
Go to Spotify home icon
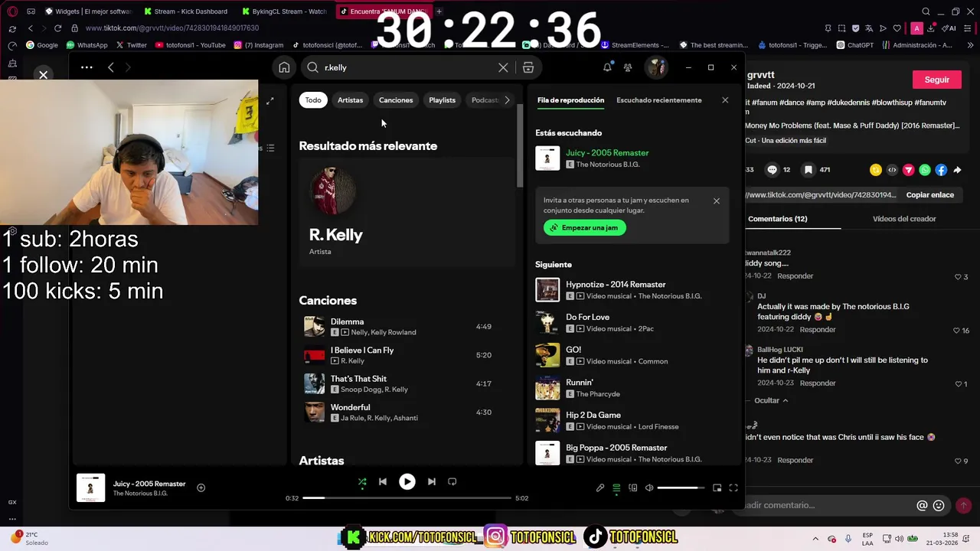pos(284,67)
